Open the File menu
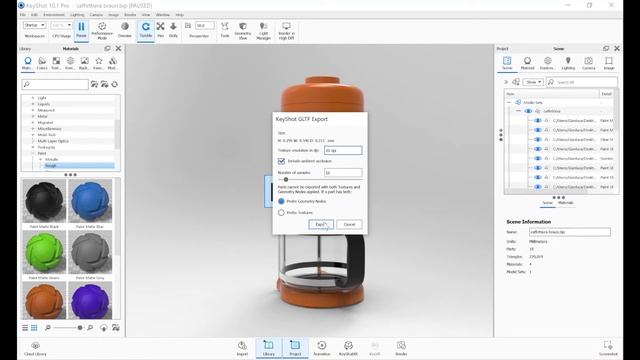 [22, 15]
